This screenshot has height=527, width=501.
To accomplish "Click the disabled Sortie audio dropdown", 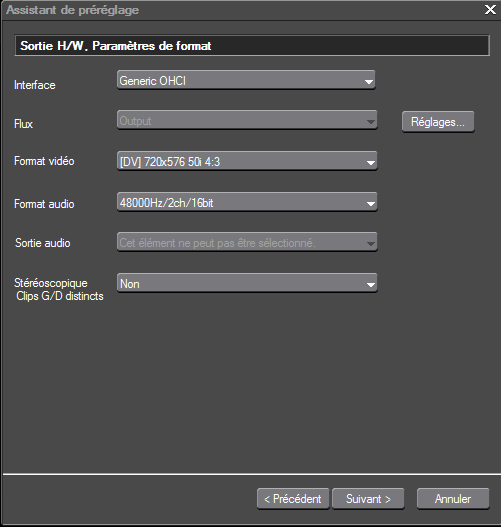I will (x=247, y=242).
